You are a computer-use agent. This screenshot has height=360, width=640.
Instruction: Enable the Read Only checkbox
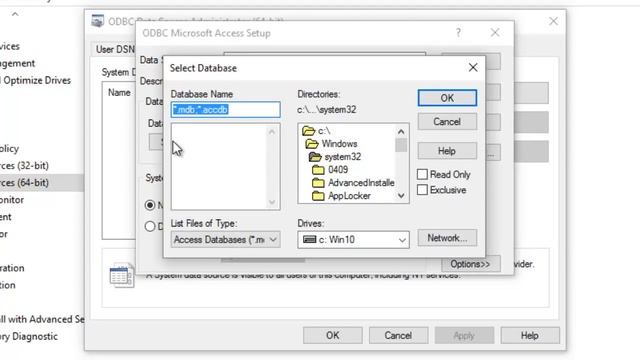[x=422, y=174]
